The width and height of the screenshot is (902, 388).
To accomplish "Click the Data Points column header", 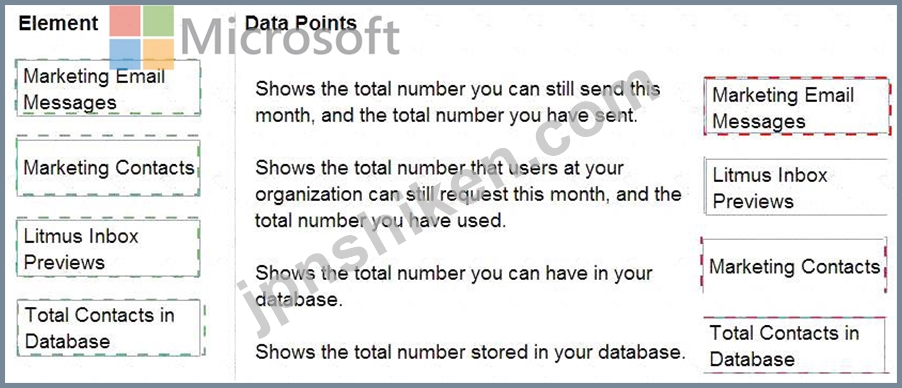I will tap(301, 23).
